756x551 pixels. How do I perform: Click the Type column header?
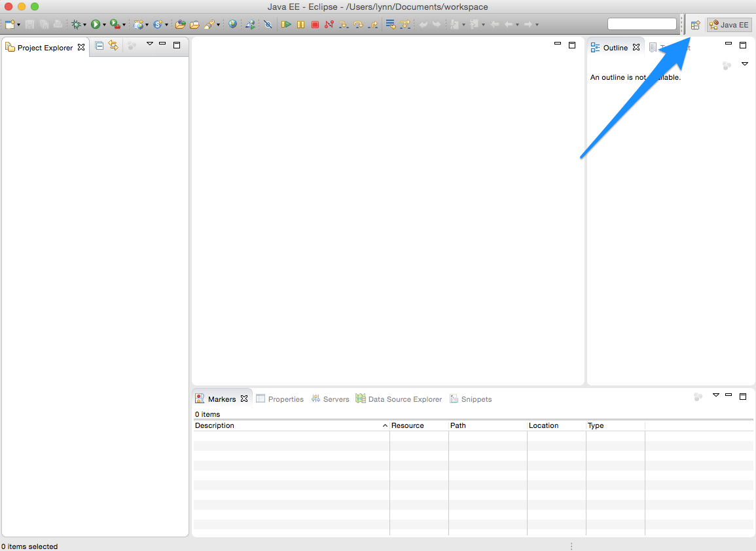point(616,425)
